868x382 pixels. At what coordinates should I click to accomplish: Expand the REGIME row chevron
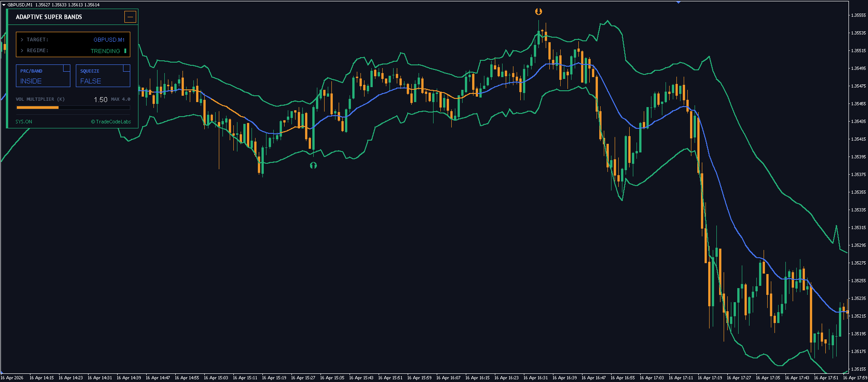click(22, 50)
